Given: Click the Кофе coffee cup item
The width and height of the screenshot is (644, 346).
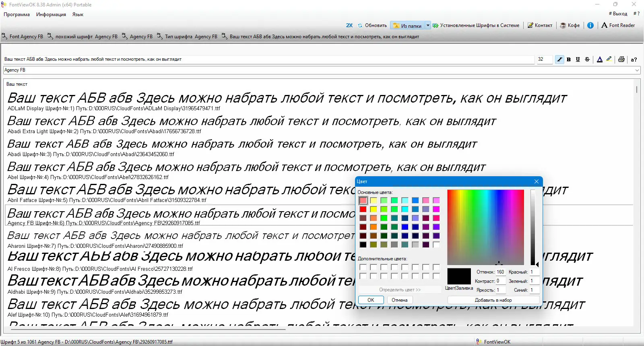Looking at the screenshot, I should [x=570, y=25].
